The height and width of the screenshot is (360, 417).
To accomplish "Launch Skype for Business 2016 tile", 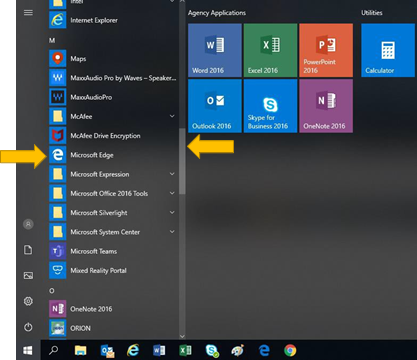I will (270, 106).
